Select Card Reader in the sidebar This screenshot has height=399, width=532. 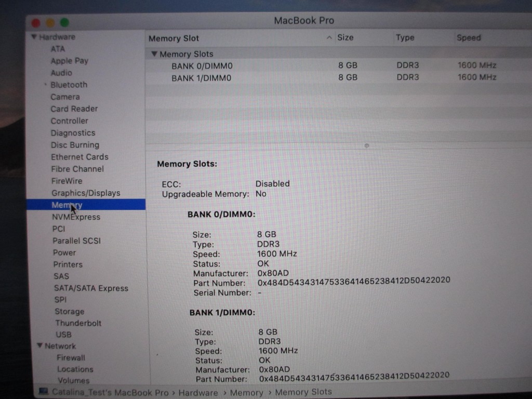(74, 109)
